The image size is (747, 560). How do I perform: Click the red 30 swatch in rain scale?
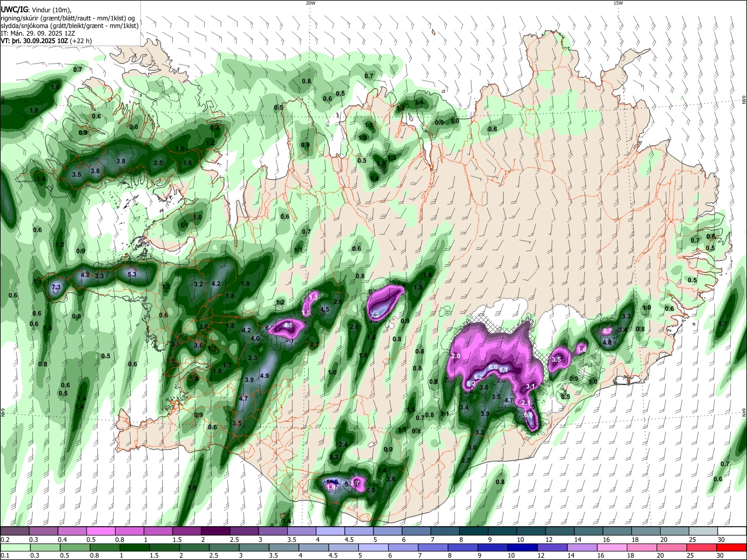pyautogui.click(x=731, y=547)
